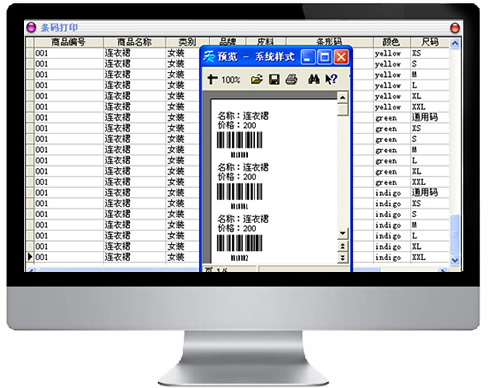Viewport: 491px width, 388px height.
Task: Open file using the folder icon in preview
Action: (257, 79)
